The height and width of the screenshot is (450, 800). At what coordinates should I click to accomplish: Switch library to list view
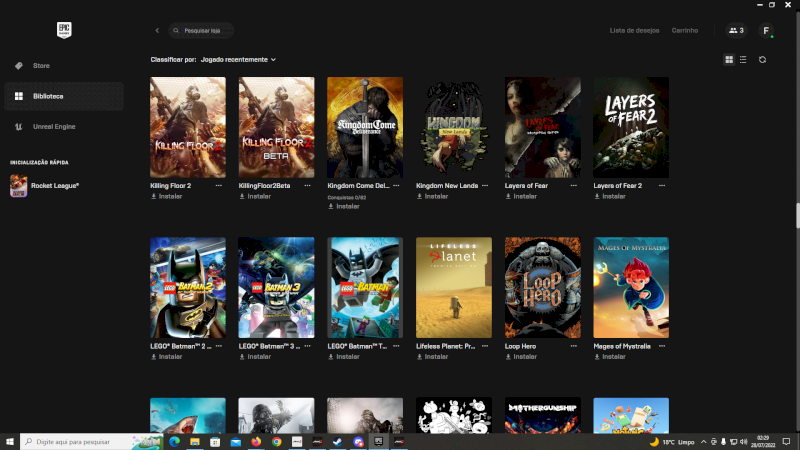click(742, 60)
